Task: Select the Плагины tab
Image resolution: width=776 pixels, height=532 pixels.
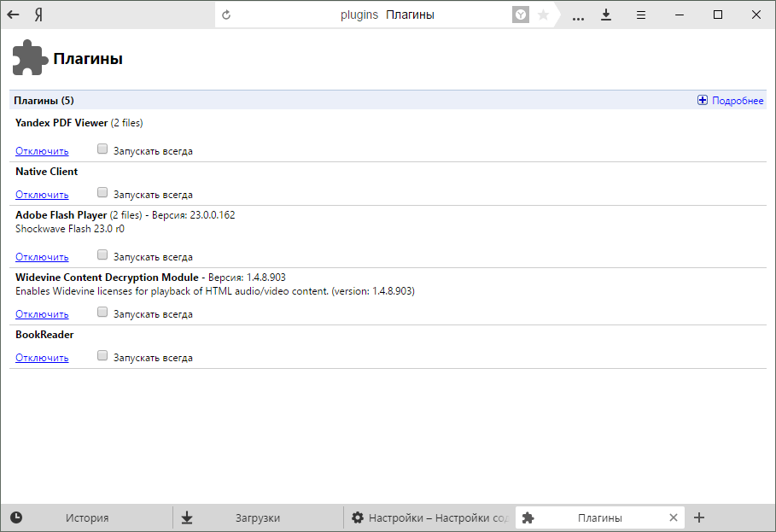Action: pyautogui.click(x=600, y=517)
